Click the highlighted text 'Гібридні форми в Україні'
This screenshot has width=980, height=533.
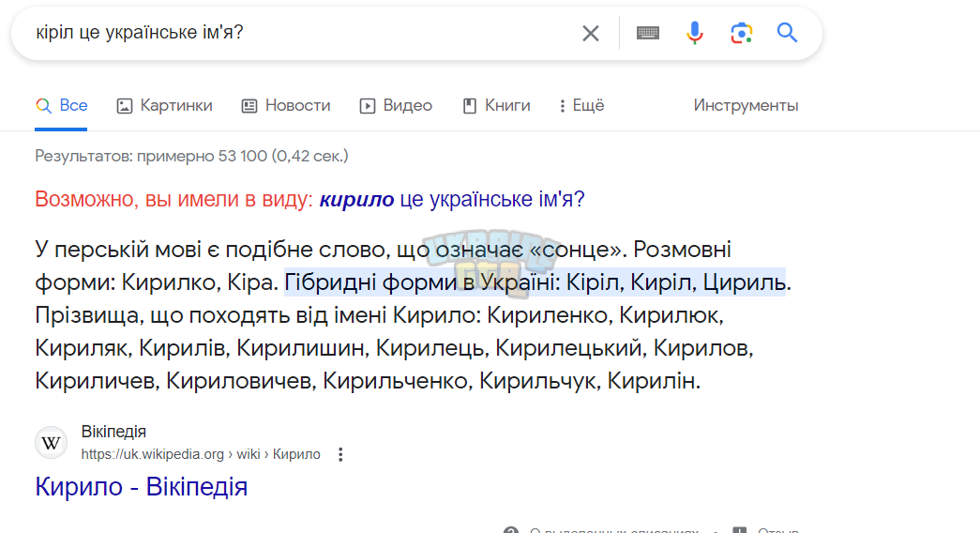click(x=422, y=282)
